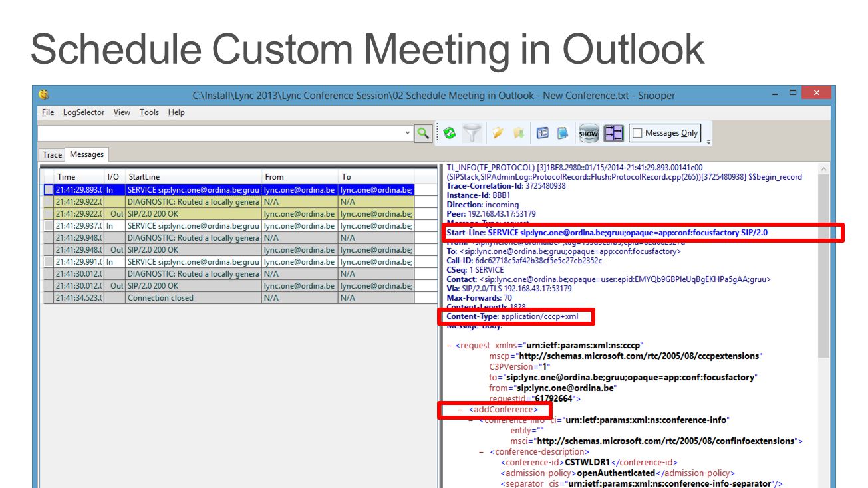Click the call flow diagram icon
This screenshot has height=488, width=868.
point(613,134)
